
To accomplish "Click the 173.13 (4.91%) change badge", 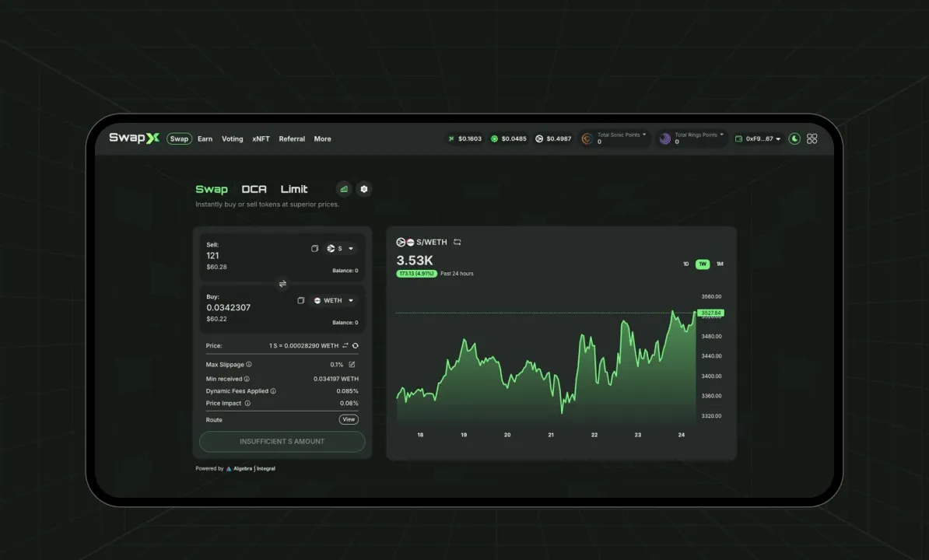I will 416,274.
